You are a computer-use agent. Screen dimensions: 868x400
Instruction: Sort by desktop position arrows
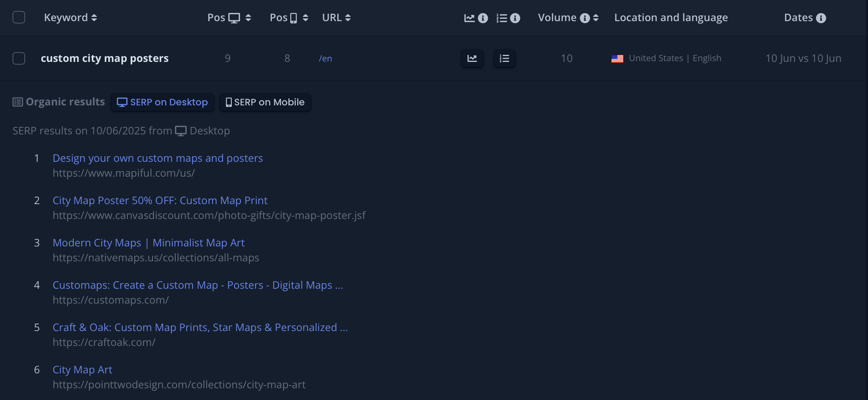(x=248, y=18)
